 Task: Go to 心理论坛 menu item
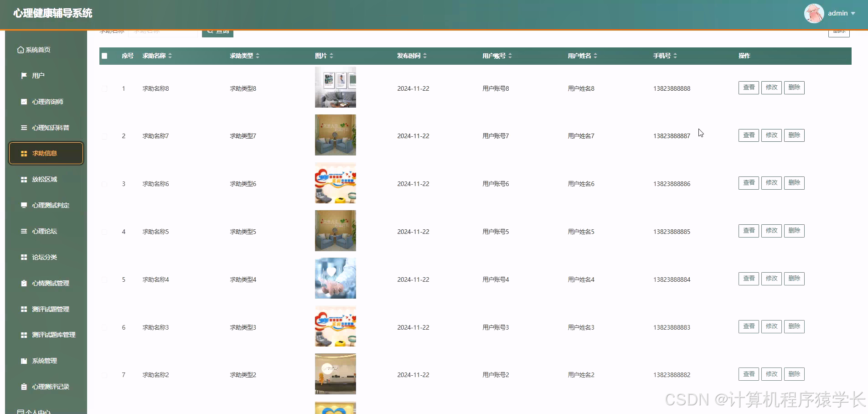[x=46, y=231]
